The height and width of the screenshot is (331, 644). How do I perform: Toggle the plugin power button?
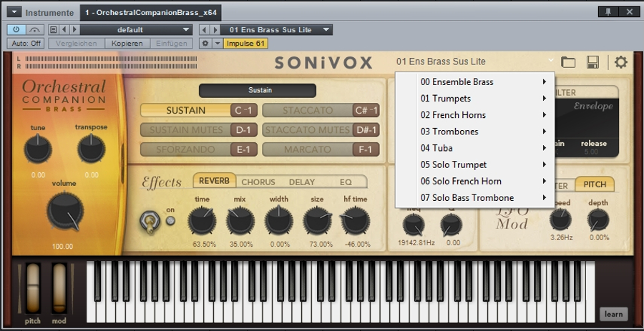[x=16, y=29]
